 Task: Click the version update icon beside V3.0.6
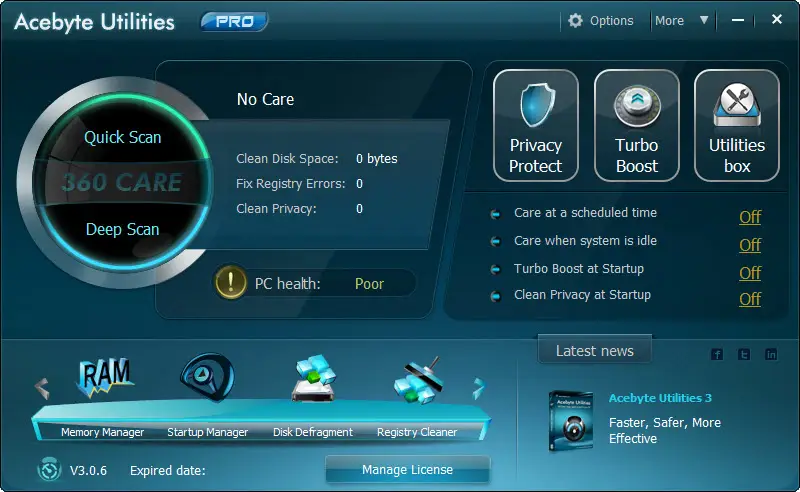(x=49, y=470)
